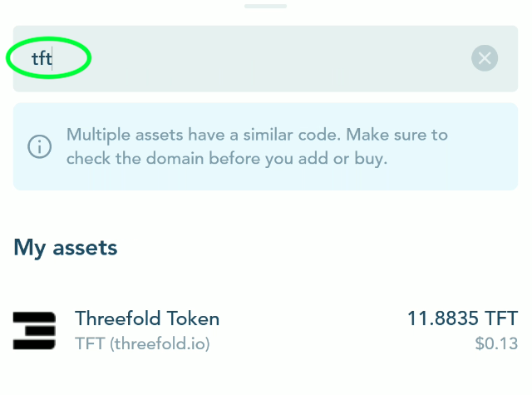Click the My assets section heading
This screenshot has width=532, height=395.
(x=66, y=247)
